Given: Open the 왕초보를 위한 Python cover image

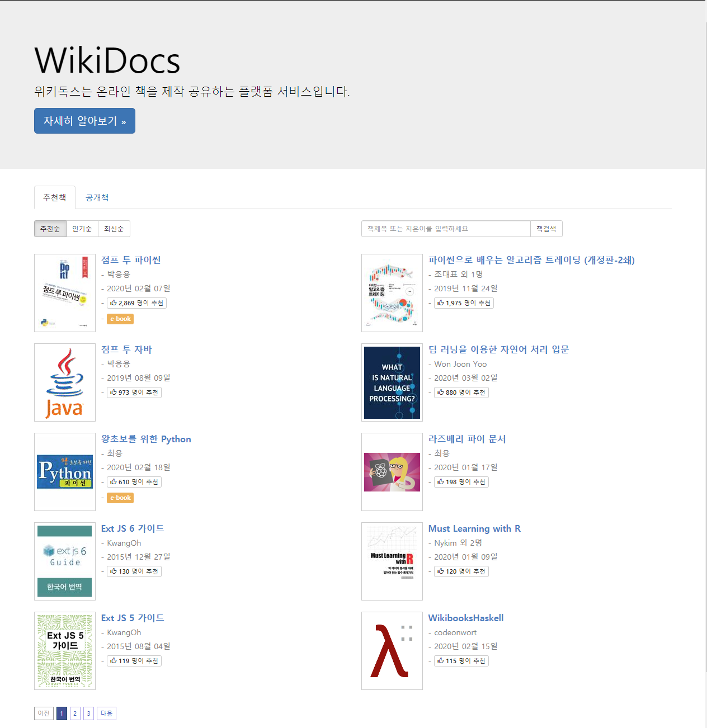Looking at the screenshot, I should [x=65, y=472].
